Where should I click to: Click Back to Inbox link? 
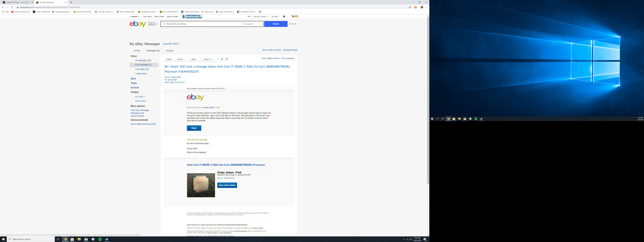tap(273, 58)
